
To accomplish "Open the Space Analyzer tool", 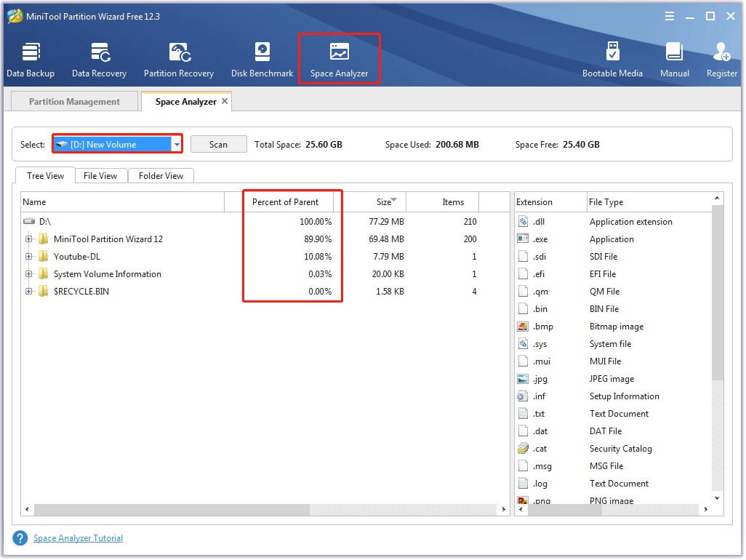I will 339,58.
